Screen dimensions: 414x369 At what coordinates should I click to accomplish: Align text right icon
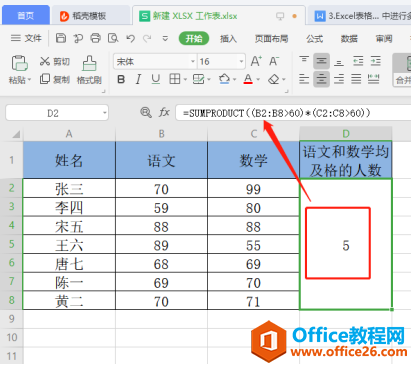(339, 79)
